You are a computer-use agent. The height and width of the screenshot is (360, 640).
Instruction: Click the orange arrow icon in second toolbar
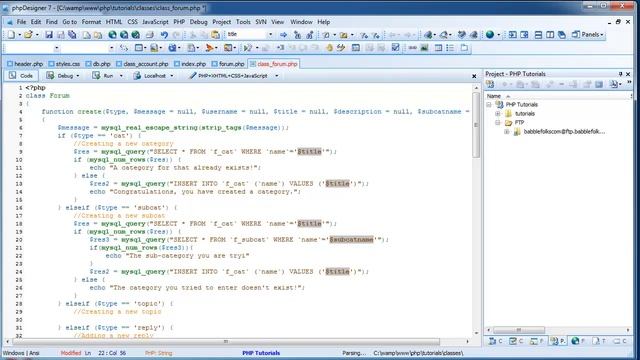209,48
